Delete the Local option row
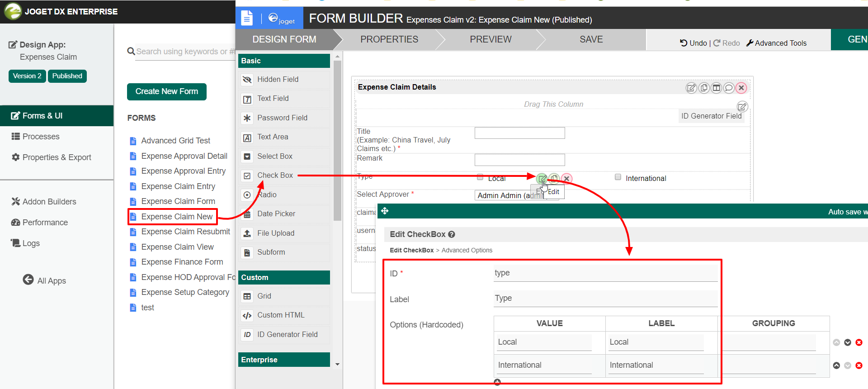This screenshot has height=389, width=868. coord(859,342)
